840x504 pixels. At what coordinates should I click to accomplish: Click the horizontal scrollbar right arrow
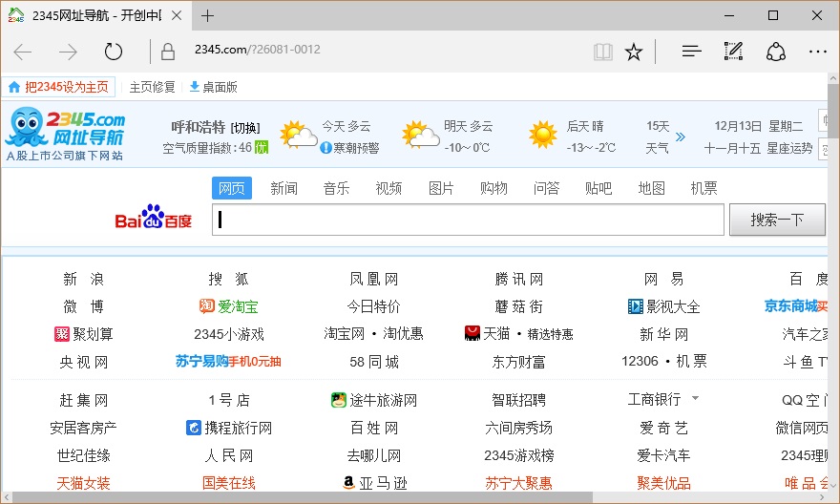822,497
